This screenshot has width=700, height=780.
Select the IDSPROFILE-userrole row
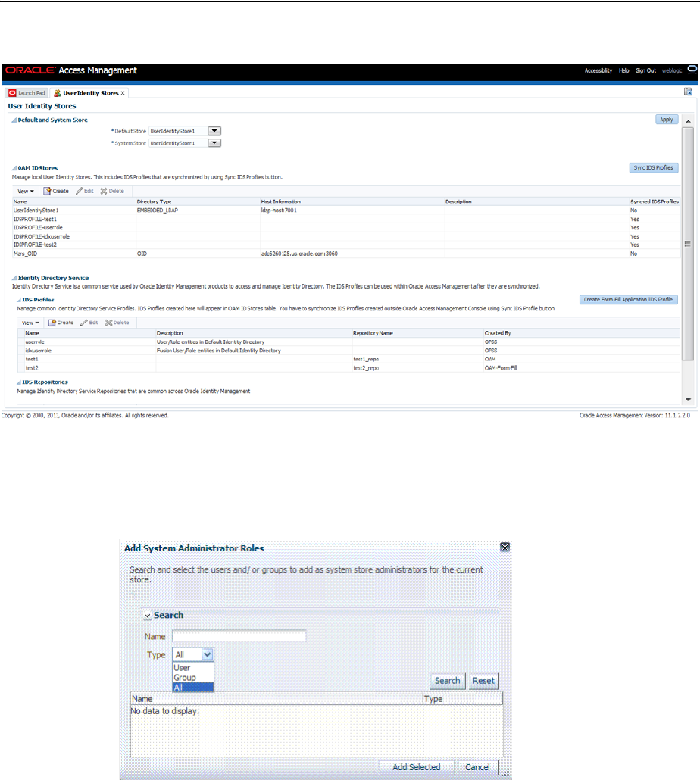click(345, 228)
